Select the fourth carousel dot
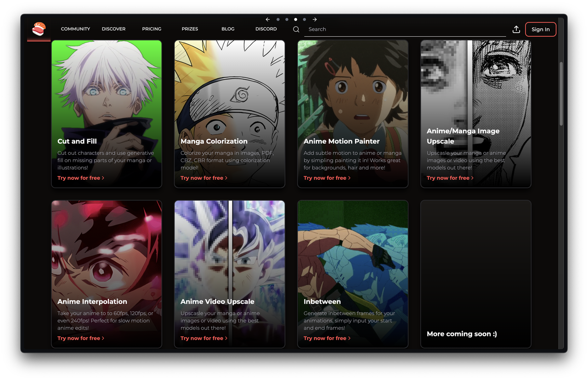 (304, 20)
